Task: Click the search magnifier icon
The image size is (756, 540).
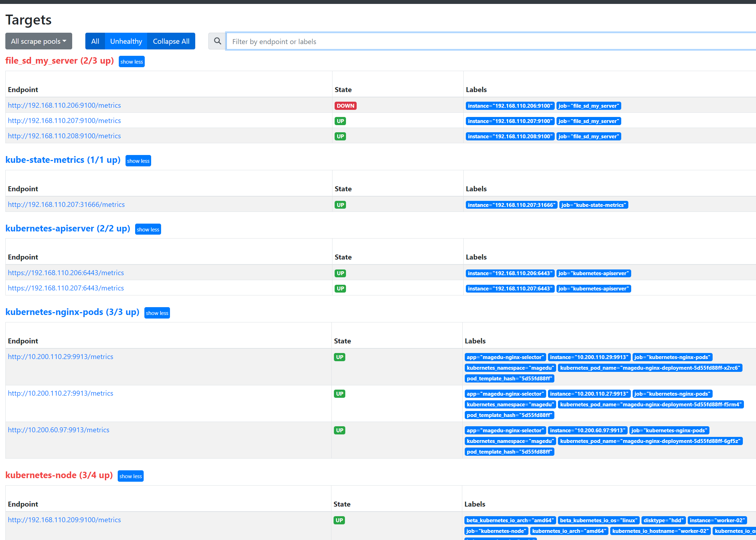Action: pyautogui.click(x=217, y=41)
